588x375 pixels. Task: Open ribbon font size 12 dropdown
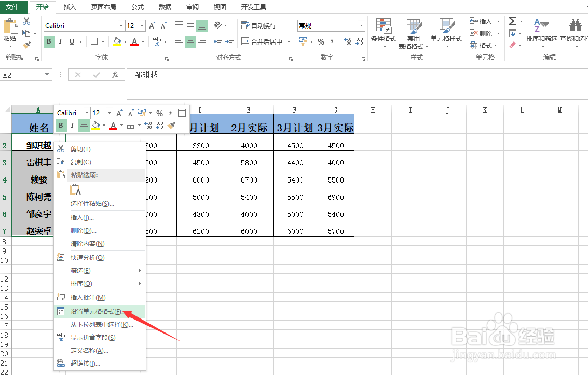142,26
